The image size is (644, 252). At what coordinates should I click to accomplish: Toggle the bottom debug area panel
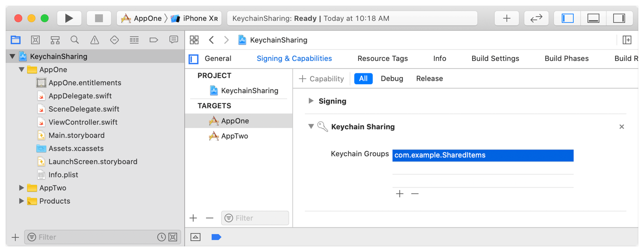click(593, 18)
